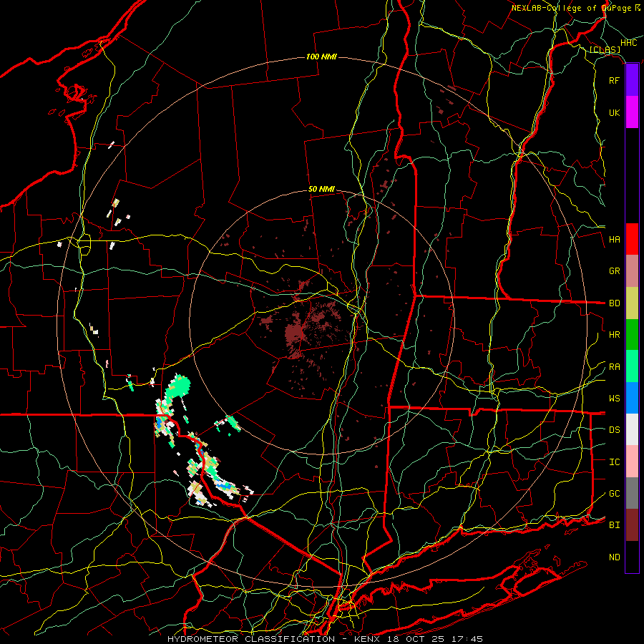Select the dusty pink GR legend swatch
This screenshot has width=644, height=644.
click(632, 271)
